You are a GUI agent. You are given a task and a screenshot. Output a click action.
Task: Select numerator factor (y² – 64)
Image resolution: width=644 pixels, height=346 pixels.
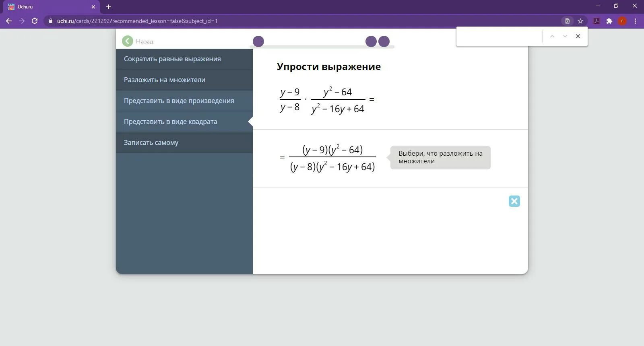[346, 150]
